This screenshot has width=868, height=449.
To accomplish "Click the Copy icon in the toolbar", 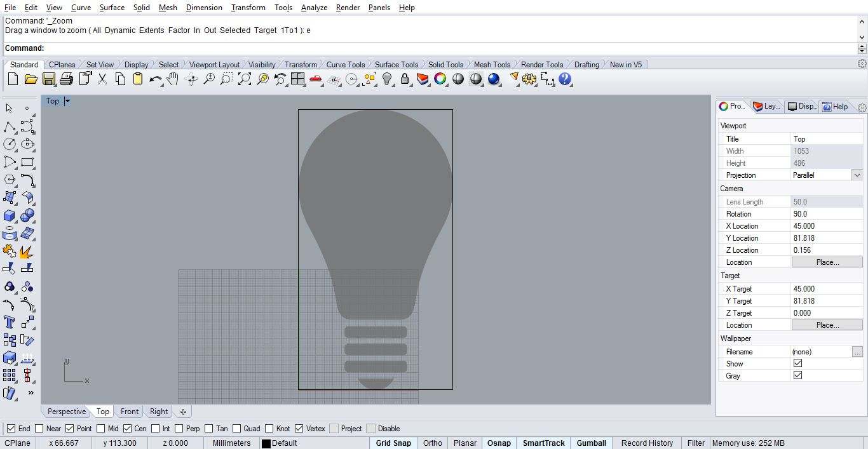I will 120,79.
